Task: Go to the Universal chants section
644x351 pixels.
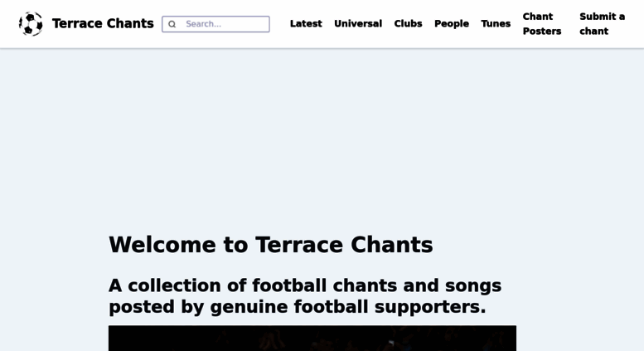Action: (x=358, y=24)
